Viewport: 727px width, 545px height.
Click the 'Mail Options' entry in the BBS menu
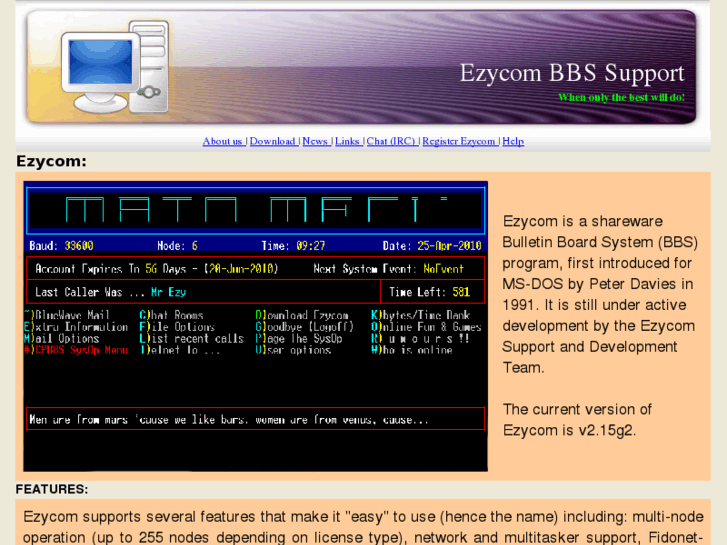point(62,339)
